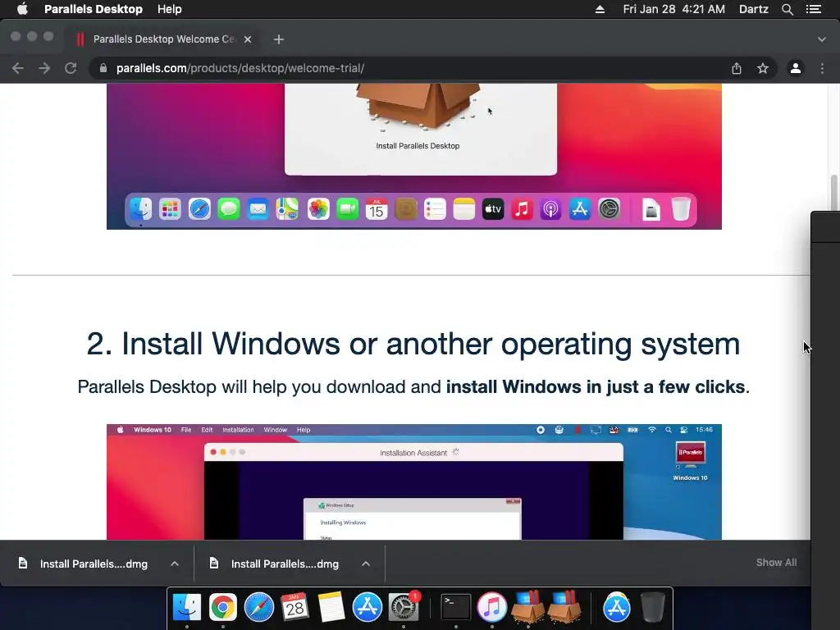The height and width of the screenshot is (630, 840).
Task: Open Finder from the Dock
Action: pyautogui.click(x=187, y=607)
